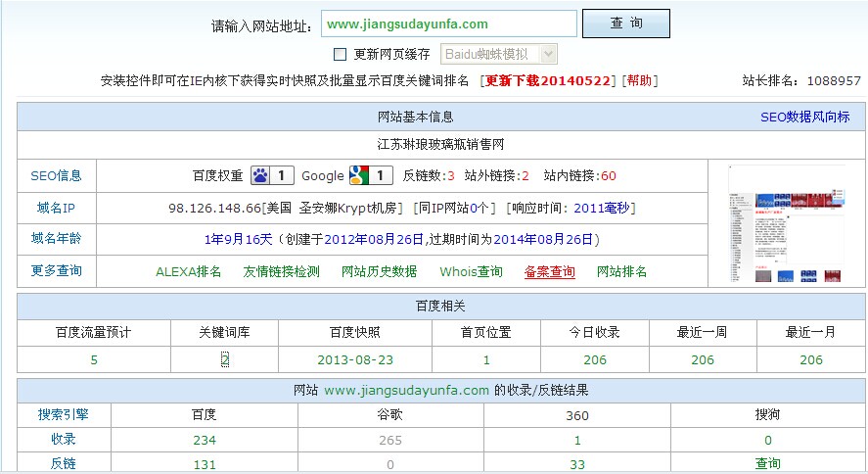868x474 pixels.
Task: Open the website screenshot thumbnail
Action: tap(786, 225)
